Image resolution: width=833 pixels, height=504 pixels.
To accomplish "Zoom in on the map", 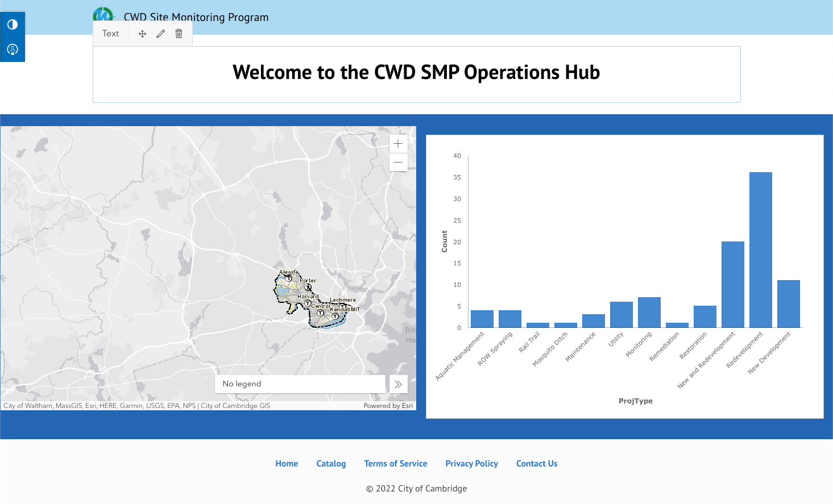I will pos(398,144).
